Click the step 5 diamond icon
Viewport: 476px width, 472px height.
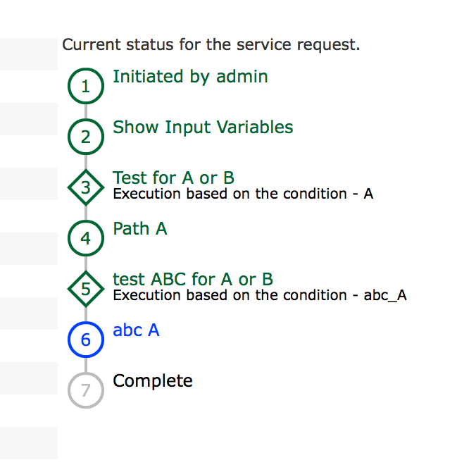[86, 289]
